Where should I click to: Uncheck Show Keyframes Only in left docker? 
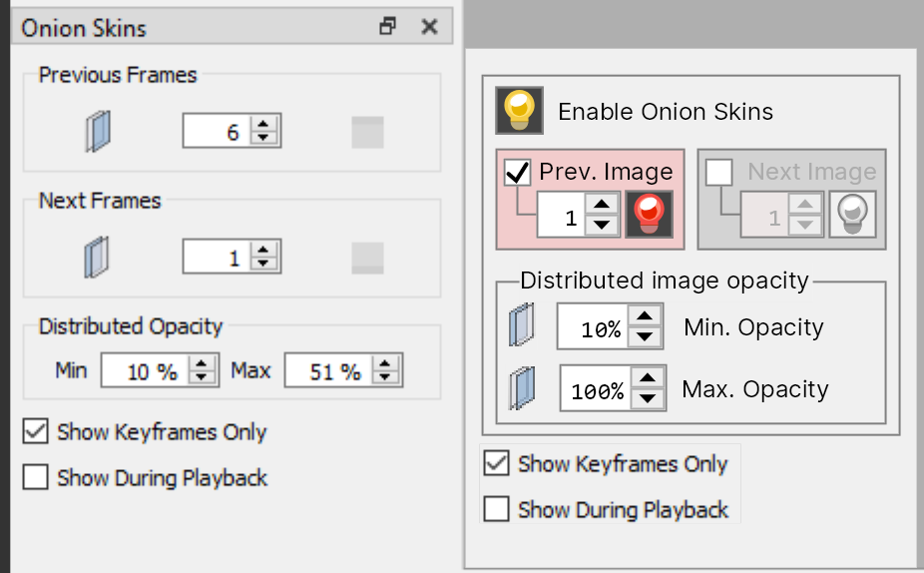tap(35, 431)
